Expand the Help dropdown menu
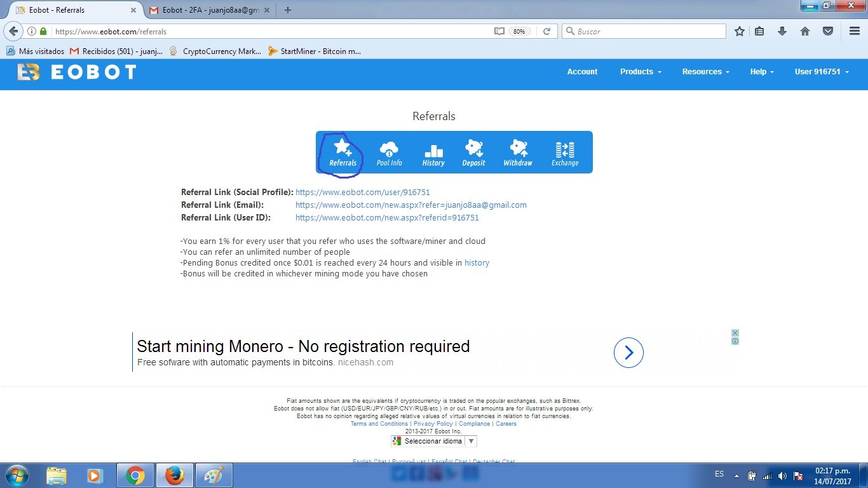The image size is (868, 488). [x=762, y=72]
